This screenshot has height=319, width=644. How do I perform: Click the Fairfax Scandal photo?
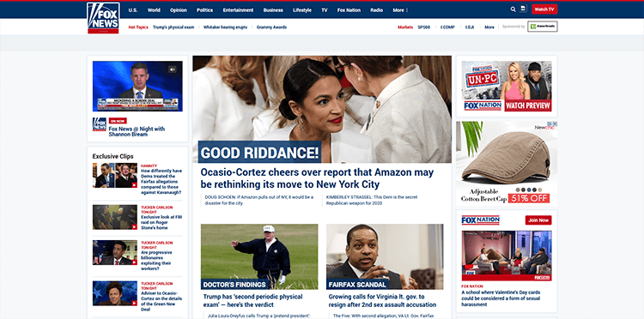click(x=385, y=256)
